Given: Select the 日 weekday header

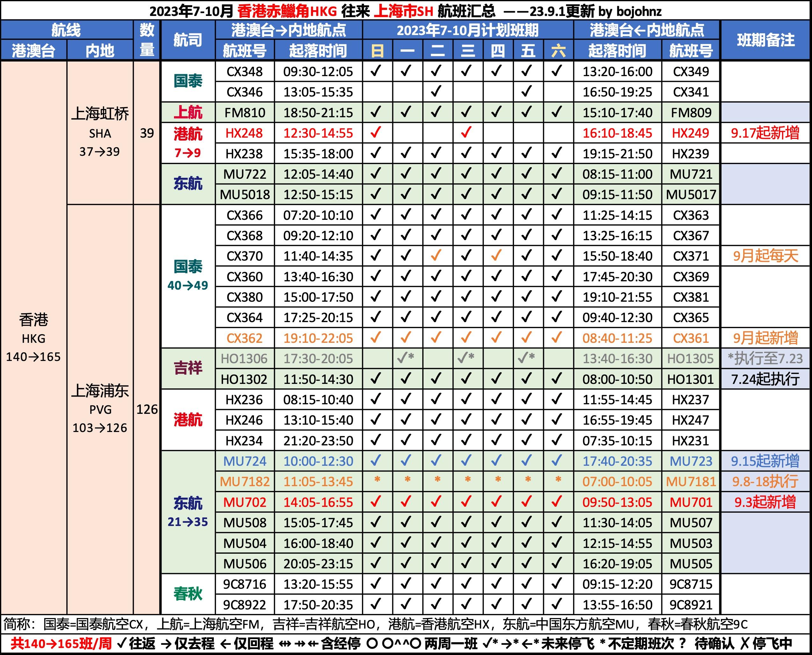Looking at the screenshot, I should click(x=377, y=51).
